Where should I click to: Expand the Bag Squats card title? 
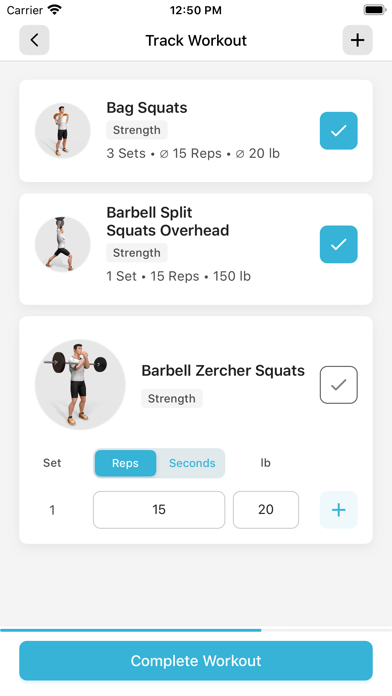coord(147,108)
